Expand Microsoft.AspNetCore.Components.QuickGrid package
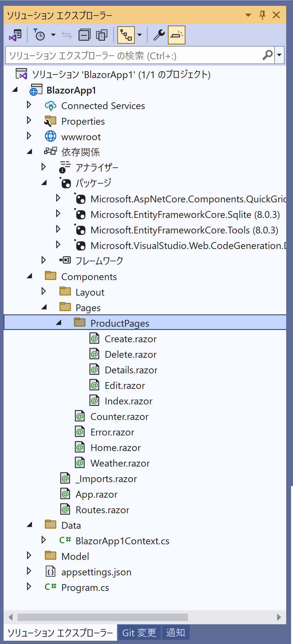This screenshot has width=293, height=644. tap(58, 198)
